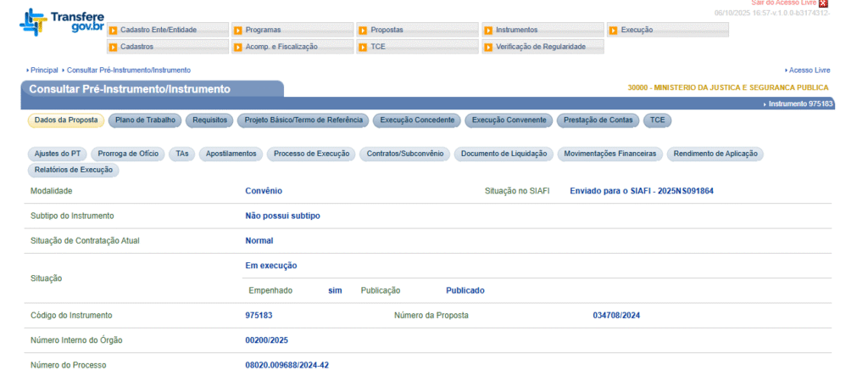Screen dimensions: 868x376
Task: Click orange arrow icon beside Propostas
Action: click(363, 31)
